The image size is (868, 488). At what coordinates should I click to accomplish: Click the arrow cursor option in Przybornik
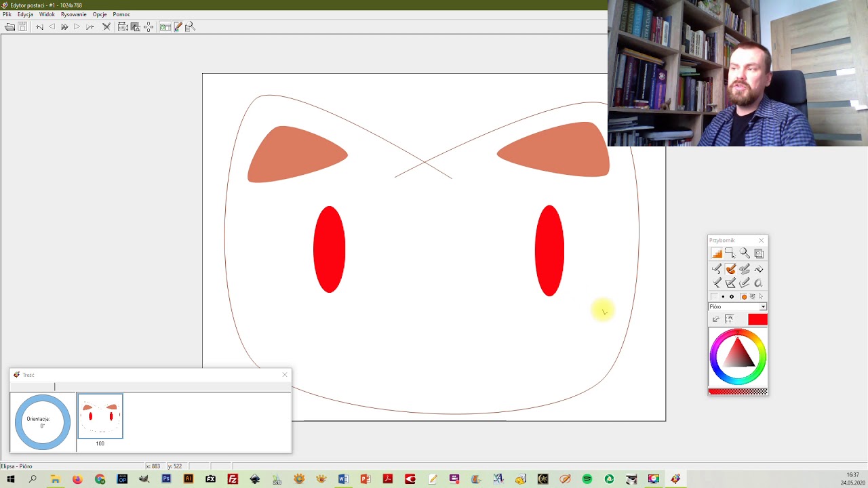(761, 297)
